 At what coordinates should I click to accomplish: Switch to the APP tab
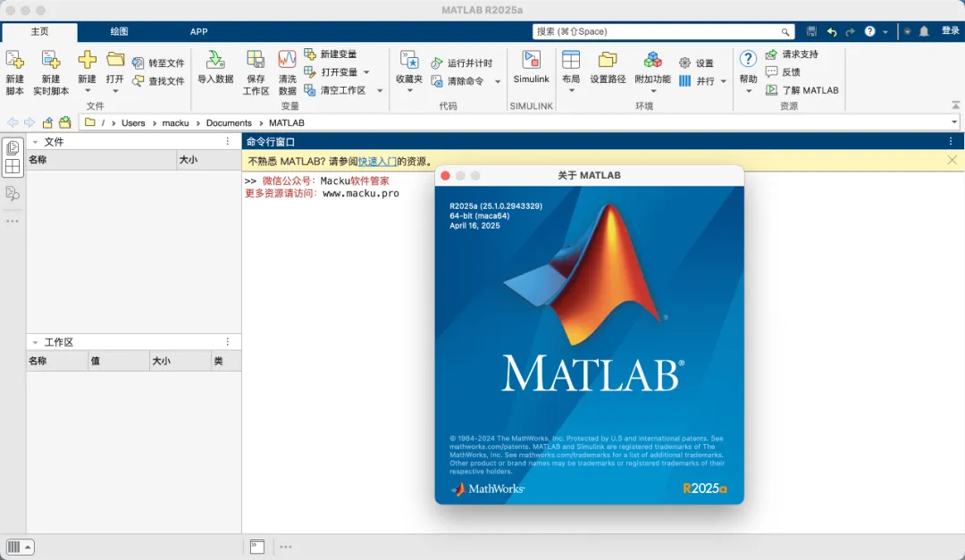pyautogui.click(x=198, y=31)
